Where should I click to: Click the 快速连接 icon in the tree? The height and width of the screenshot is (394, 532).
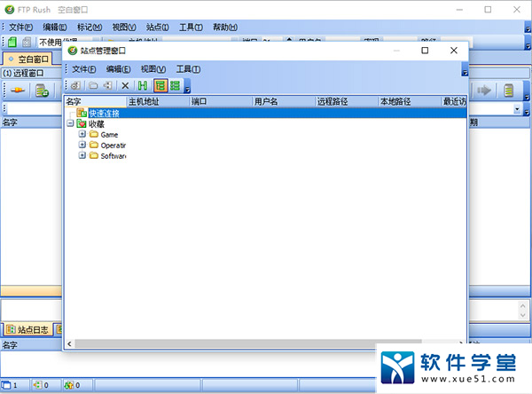[x=82, y=113]
